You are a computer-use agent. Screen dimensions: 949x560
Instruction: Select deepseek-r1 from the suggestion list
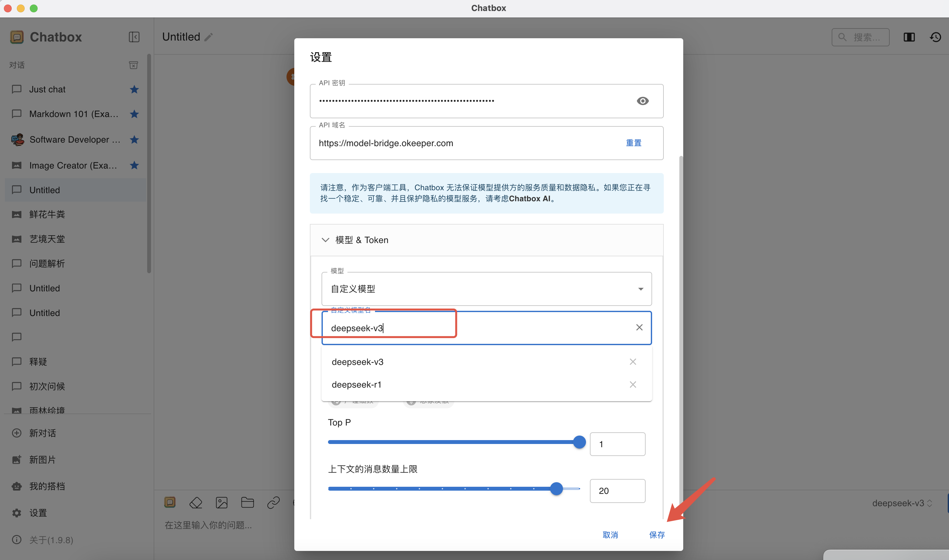[357, 385]
